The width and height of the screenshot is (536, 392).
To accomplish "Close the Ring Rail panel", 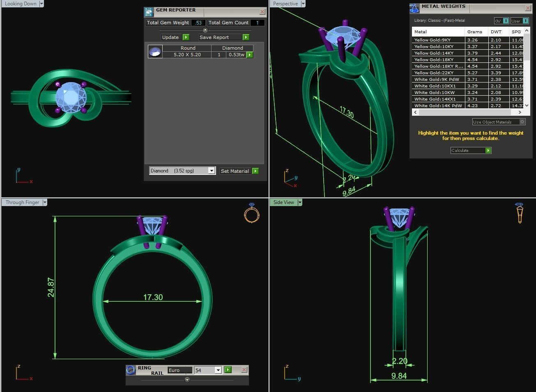I will 244,370.
